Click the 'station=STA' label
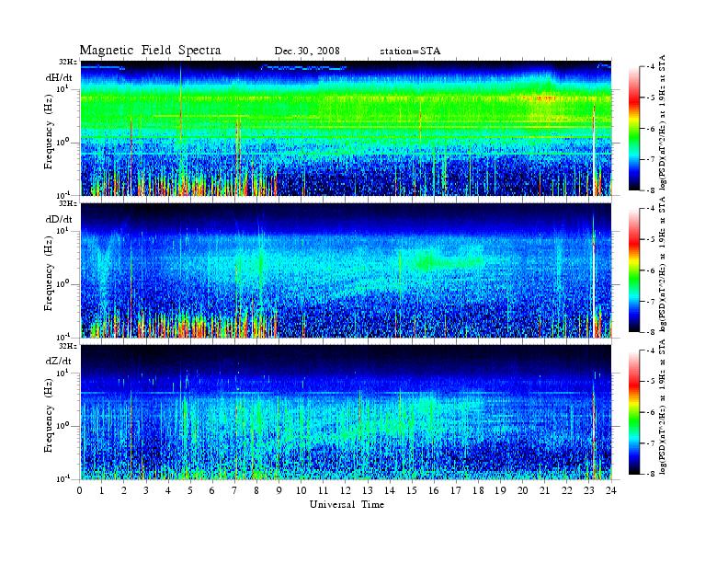Screen dimensions: 728x563 [x=410, y=51]
